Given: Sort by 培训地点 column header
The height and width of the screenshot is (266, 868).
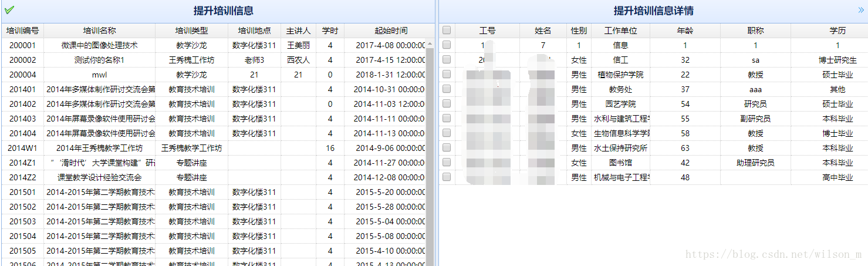Looking at the screenshot, I should [254, 31].
